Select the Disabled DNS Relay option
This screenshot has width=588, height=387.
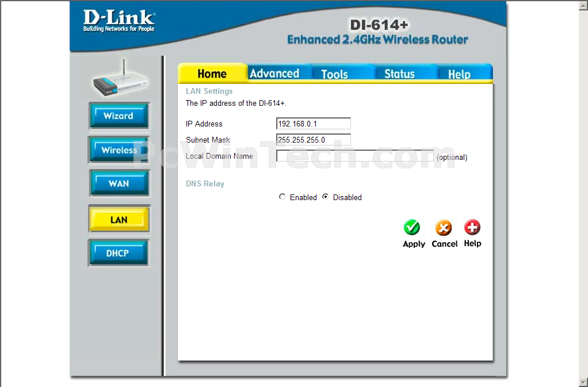click(x=326, y=197)
